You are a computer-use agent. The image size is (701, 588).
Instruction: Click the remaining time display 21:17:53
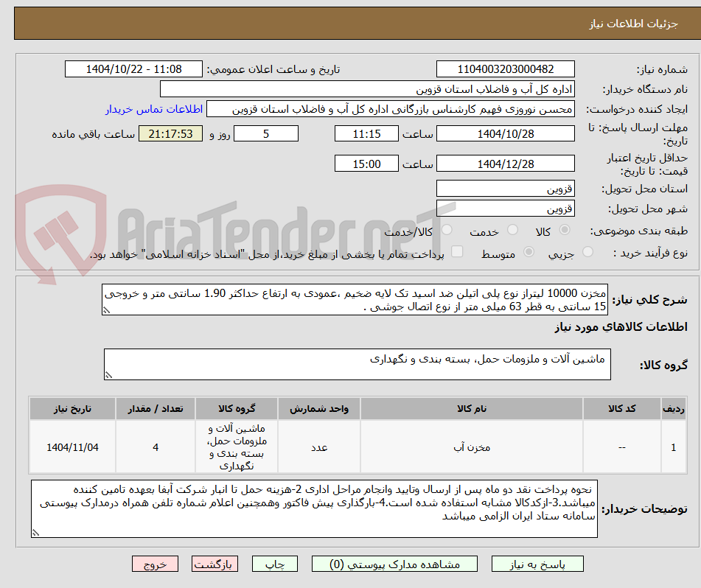(x=170, y=133)
